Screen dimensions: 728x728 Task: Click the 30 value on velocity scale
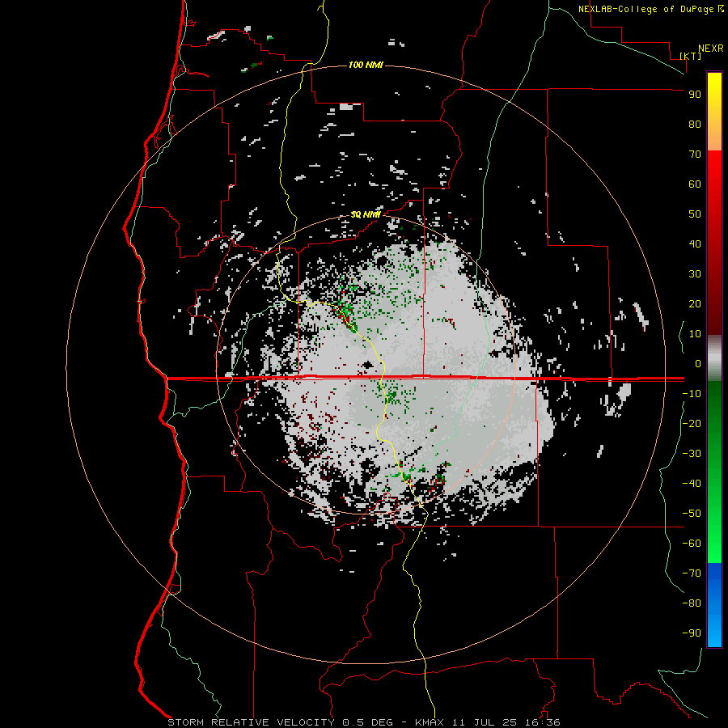click(695, 274)
